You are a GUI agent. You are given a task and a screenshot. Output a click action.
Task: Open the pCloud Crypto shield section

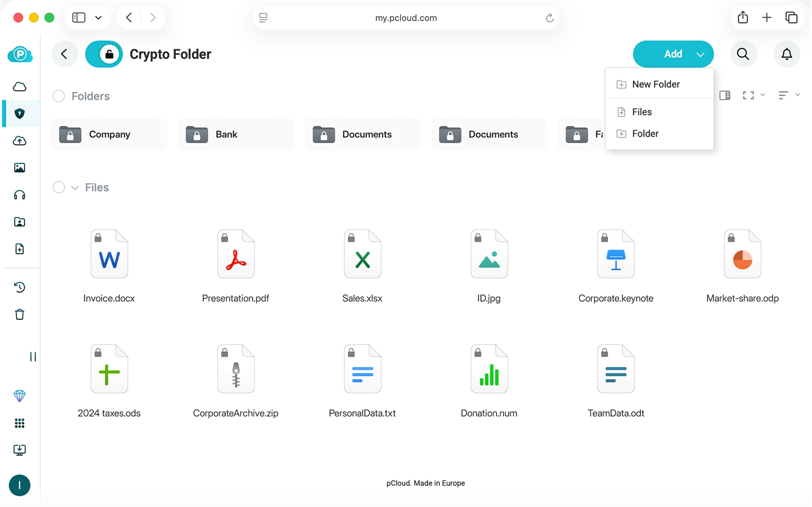tap(19, 114)
